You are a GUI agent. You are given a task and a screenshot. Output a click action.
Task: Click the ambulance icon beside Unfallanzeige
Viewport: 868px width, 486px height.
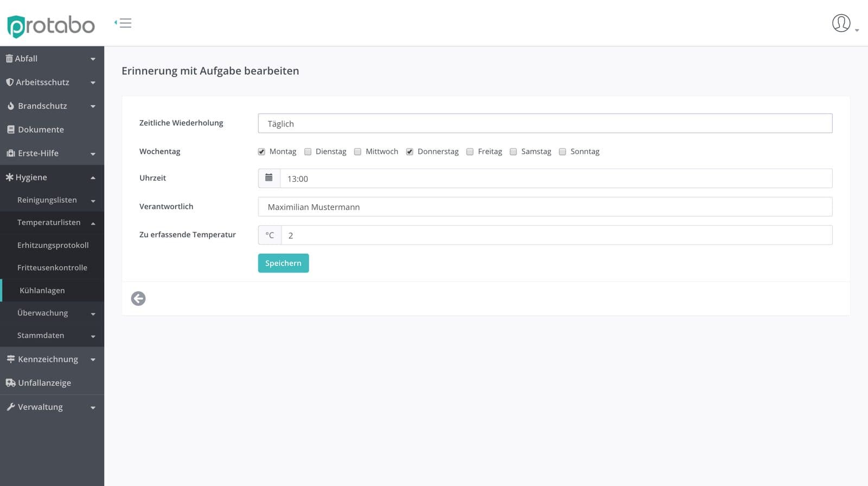point(10,383)
